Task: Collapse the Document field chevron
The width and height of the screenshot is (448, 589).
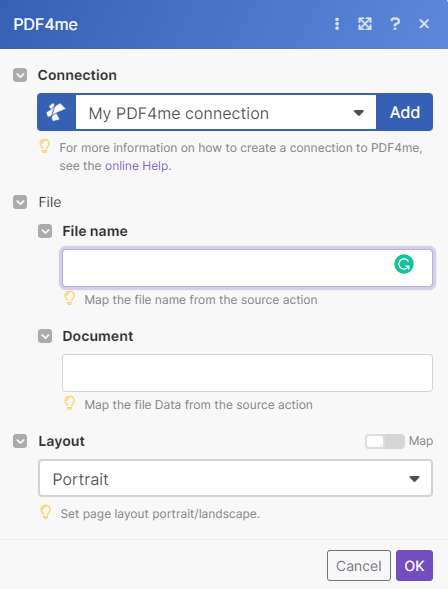Action: point(45,336)
